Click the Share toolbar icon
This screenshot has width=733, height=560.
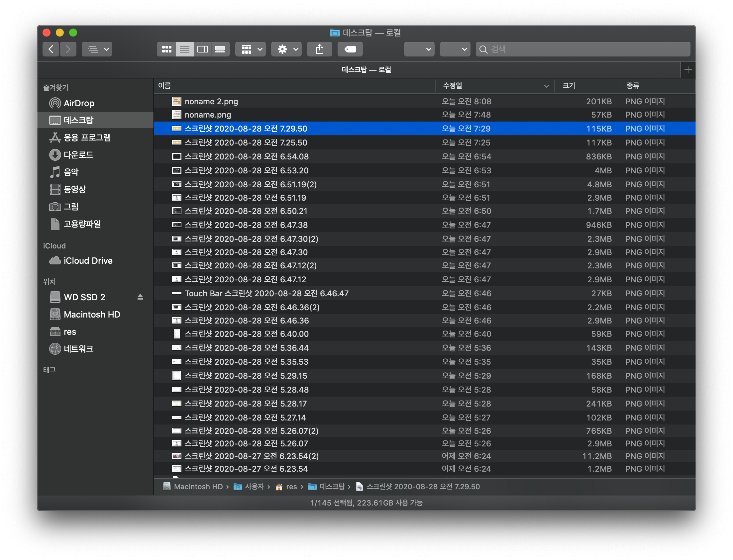pyautogui.click(x=319, y=49)
